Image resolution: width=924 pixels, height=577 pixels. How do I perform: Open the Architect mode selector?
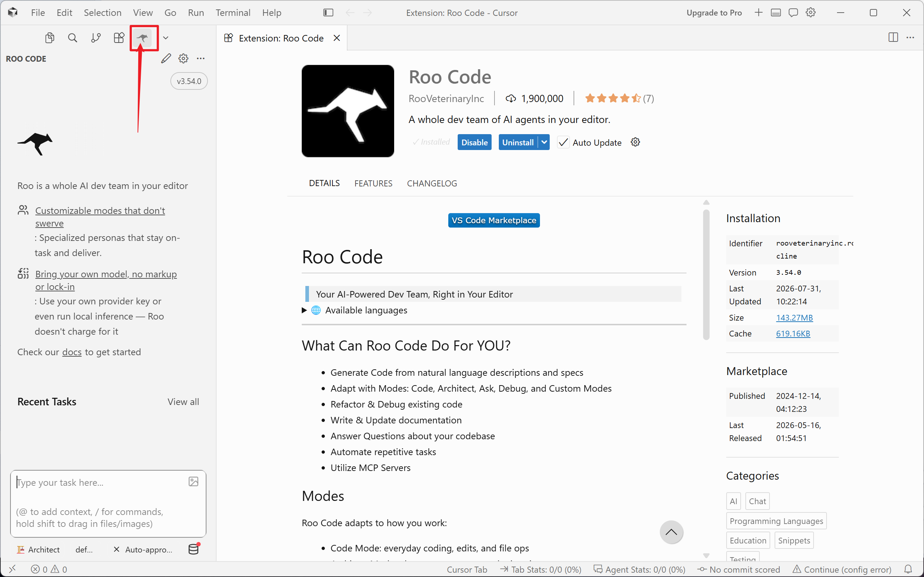coord(38,550)
